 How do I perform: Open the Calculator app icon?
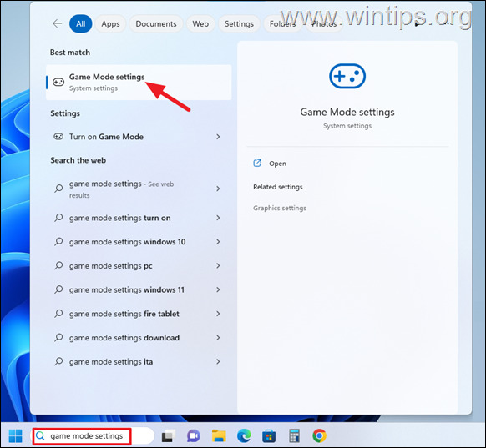294,436
